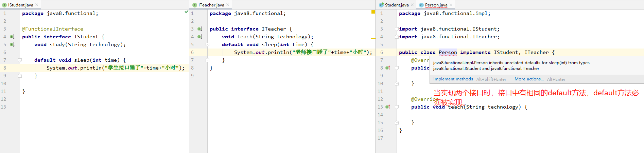Click the greyed teach method name in ITeacher.java
Image resolution: width=644 pixels, height=153 pixels.
tap(245, 37)
